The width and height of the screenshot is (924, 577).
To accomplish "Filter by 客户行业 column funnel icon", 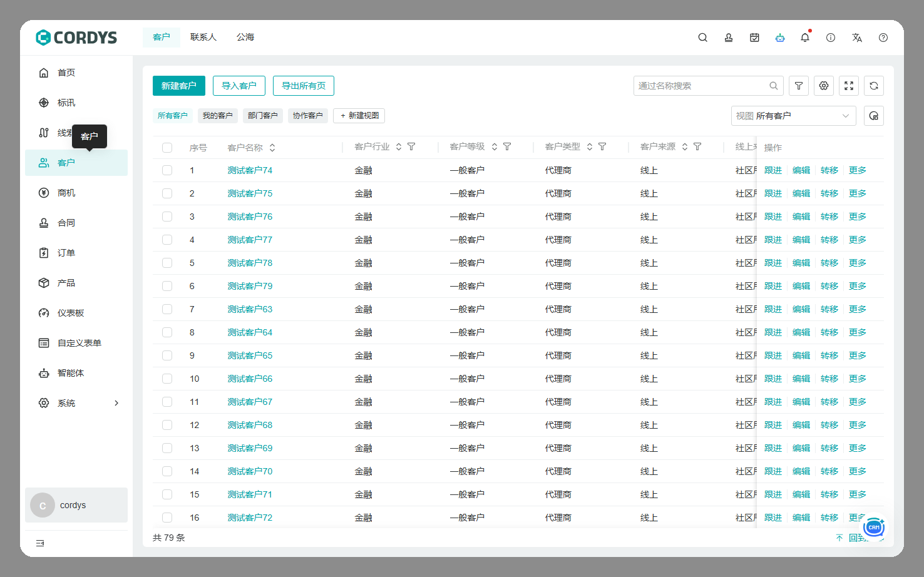I will pos(411,146).
